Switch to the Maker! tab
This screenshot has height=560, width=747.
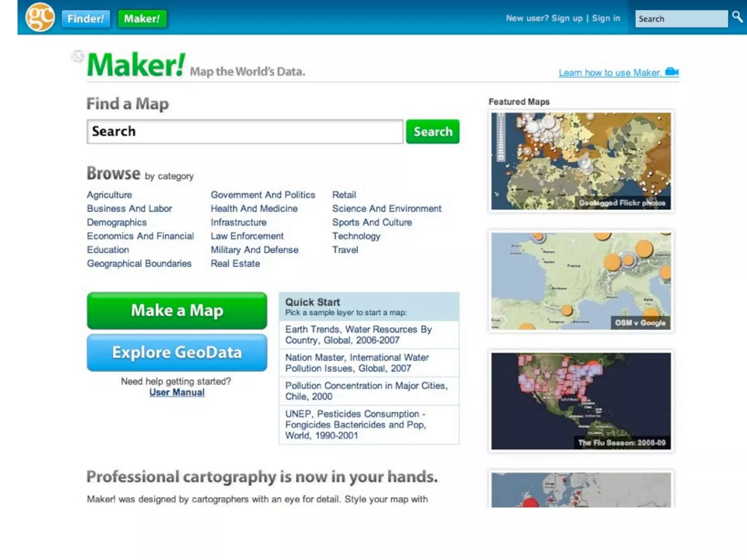(x=142, y=19)
